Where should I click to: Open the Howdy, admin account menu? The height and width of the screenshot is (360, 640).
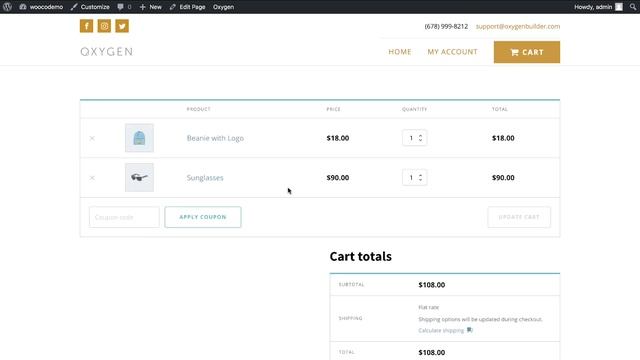(x=598, y=7)
